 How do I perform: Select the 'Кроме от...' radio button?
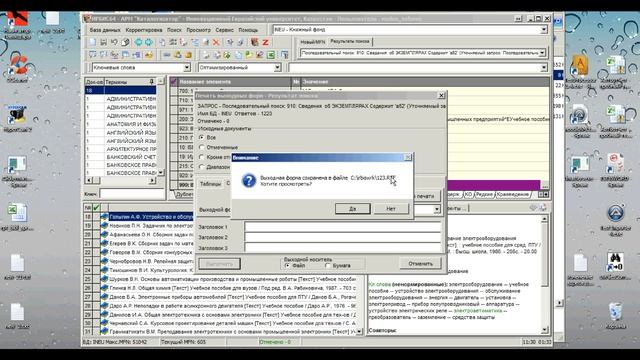click(x=202, y=157)
